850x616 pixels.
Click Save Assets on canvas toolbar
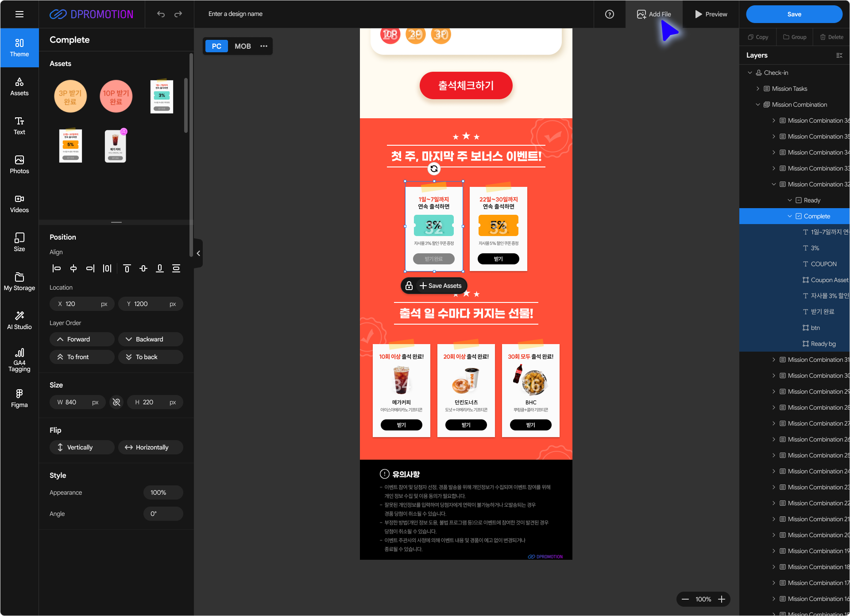(x=440, y=286)
